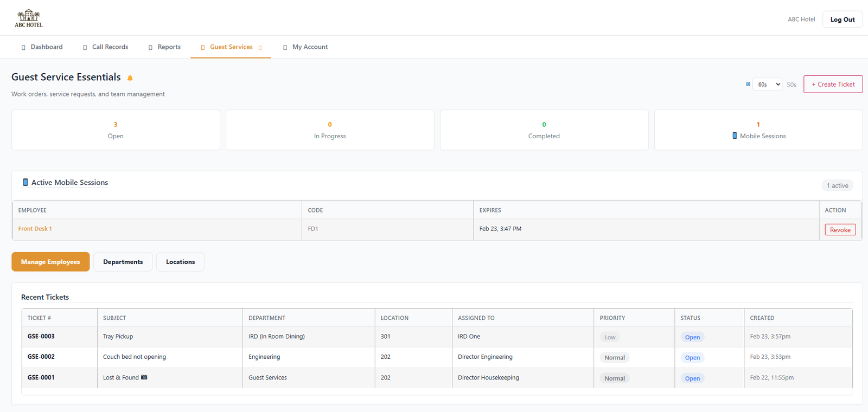
Task: Click the icon before the Dashboard tab
Action: tap(23, 48)
